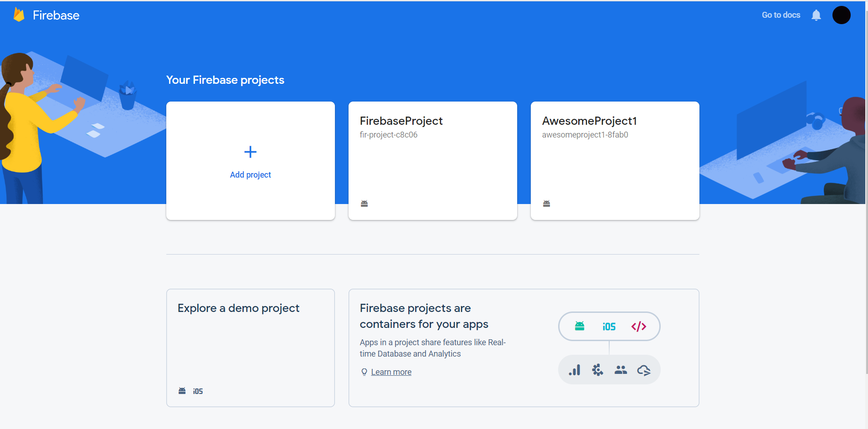868x429 pixels.
Task: Click the page vertical scrollbar
Action: pos(866,191)
